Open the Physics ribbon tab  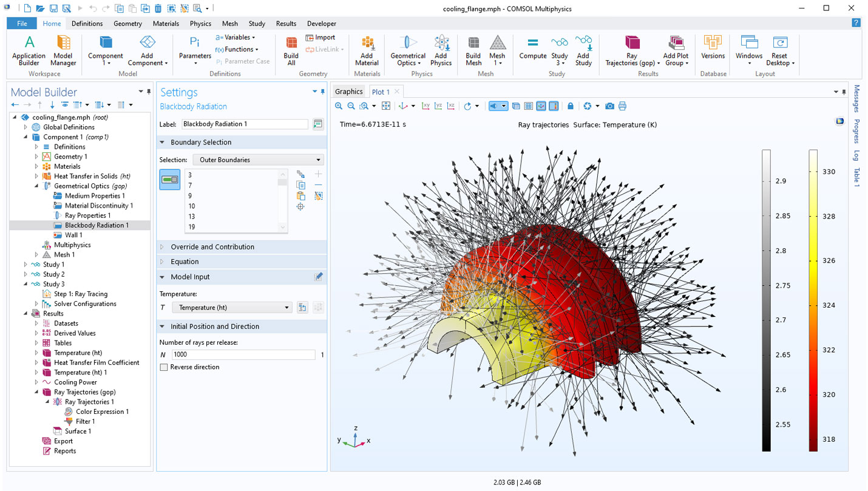coord(200,24)
